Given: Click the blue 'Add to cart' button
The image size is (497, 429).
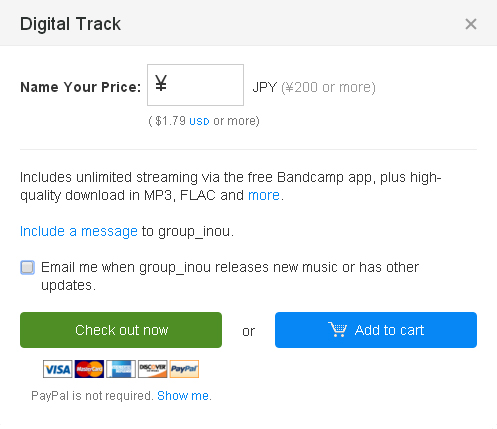Looking at the screenshot, I should 376,330.
